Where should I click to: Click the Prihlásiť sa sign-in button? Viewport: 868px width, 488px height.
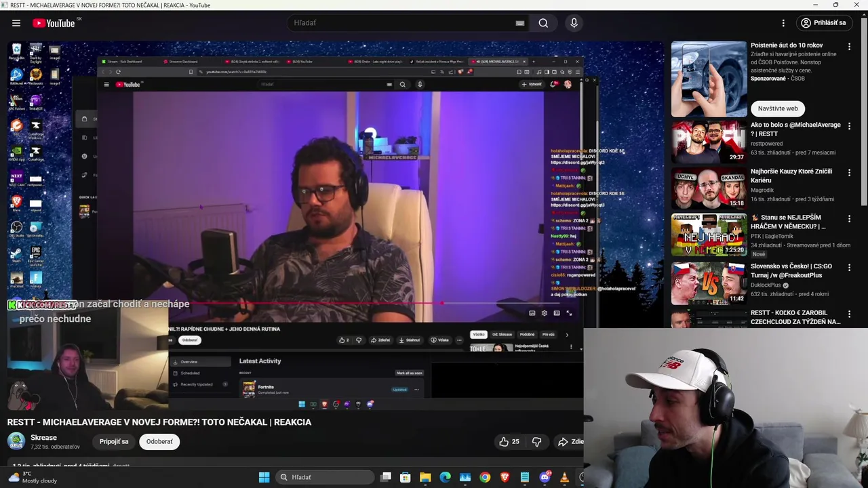[823, 23]
